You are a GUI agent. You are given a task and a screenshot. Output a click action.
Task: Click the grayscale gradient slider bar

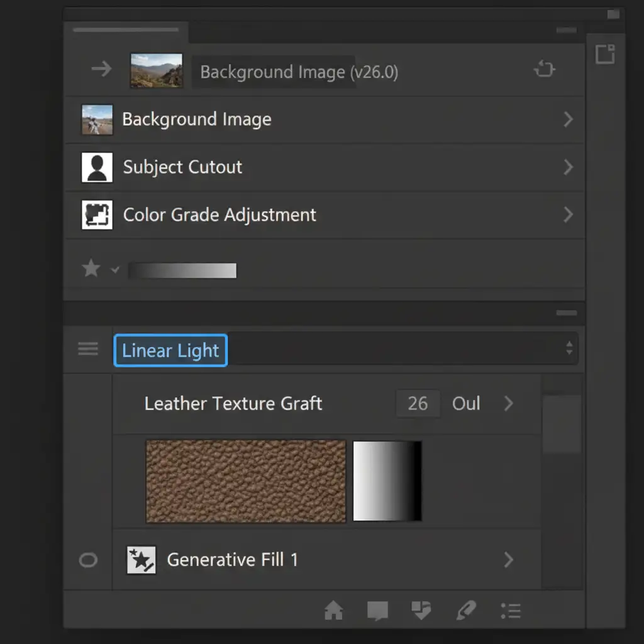(182, 270)
